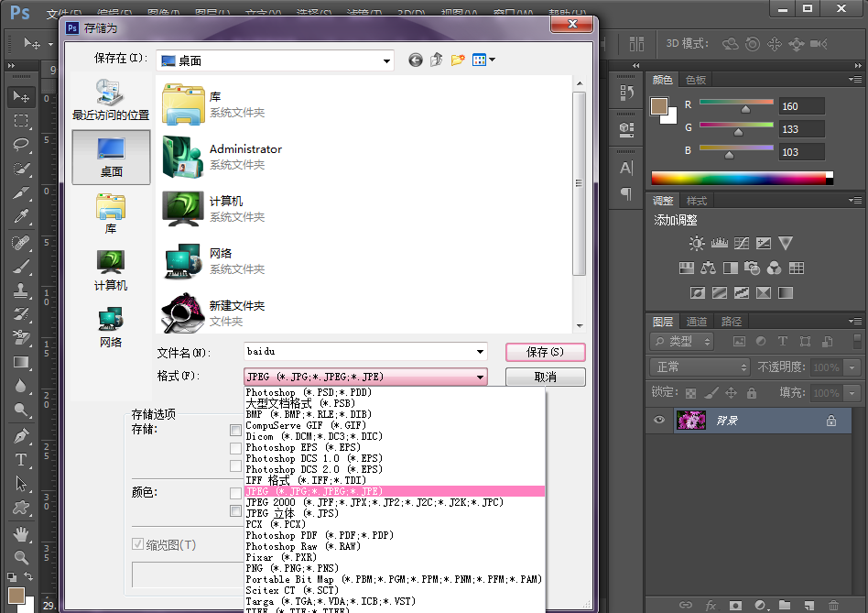Select the Rectangular Marquee tool
Screen dimensions: 868x613
pos(21,121)
